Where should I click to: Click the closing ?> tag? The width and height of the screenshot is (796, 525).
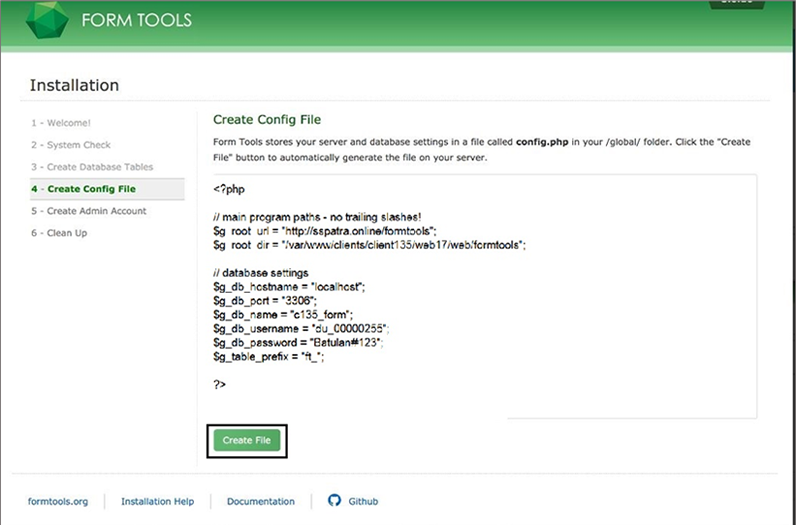coord(219,384)
